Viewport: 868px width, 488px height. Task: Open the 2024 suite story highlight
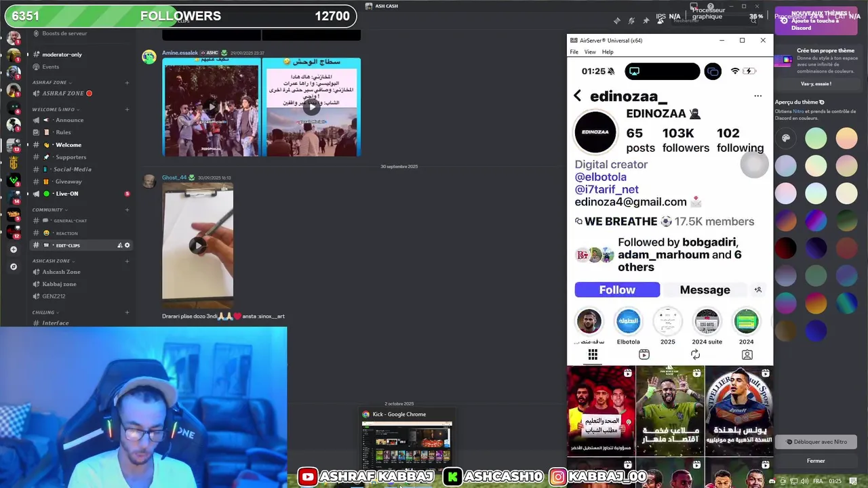[x=707, y=327]
